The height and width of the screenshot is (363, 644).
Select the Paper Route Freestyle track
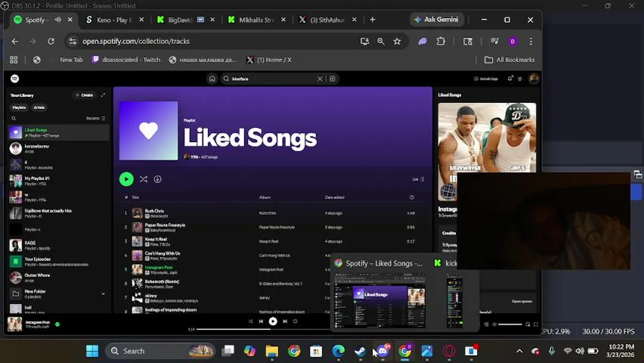click(x=272, y=227)
